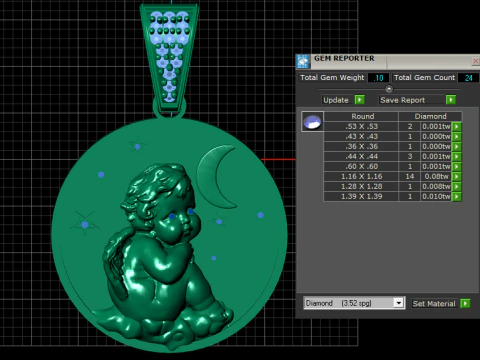This screenshot has height=360, width=480.
Task: Select the .43 X .43 size cell
Action: tap(361, 136)
